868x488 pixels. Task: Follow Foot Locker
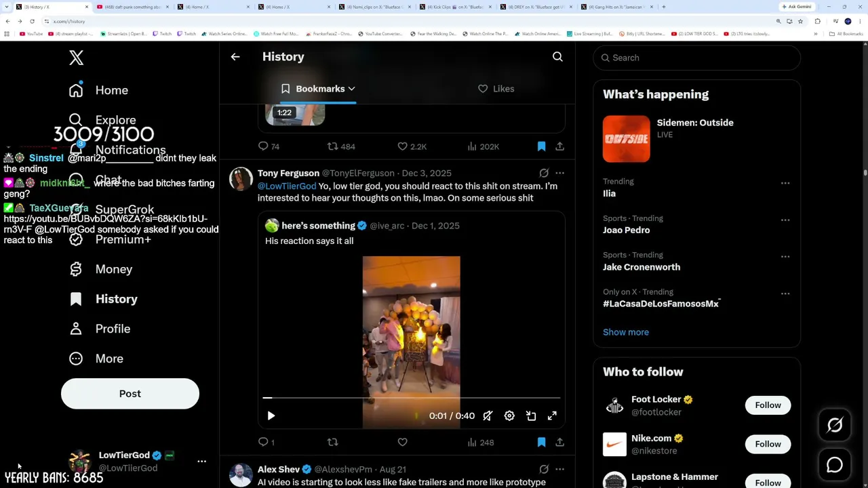[768, 405]
